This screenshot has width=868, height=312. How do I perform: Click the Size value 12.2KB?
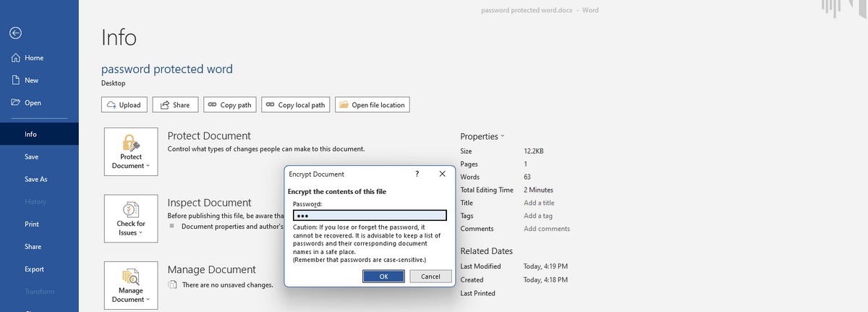(534, 151)
